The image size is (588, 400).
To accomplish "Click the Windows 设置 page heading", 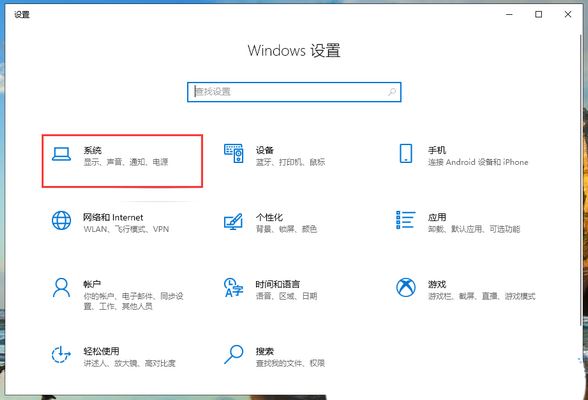I will pos(294,50).
